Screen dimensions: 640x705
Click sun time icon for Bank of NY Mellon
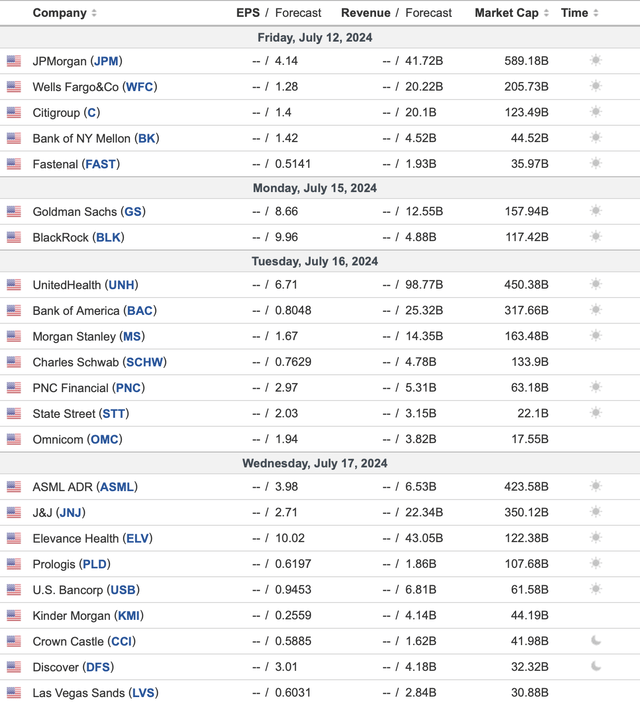tap(595, 138)
